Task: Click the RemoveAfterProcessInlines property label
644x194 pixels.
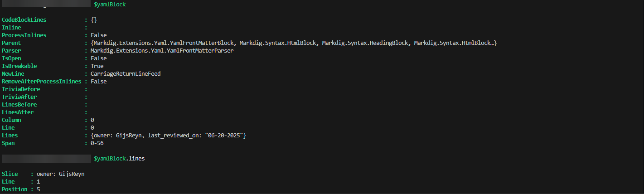Action: [x=41, y=82]
